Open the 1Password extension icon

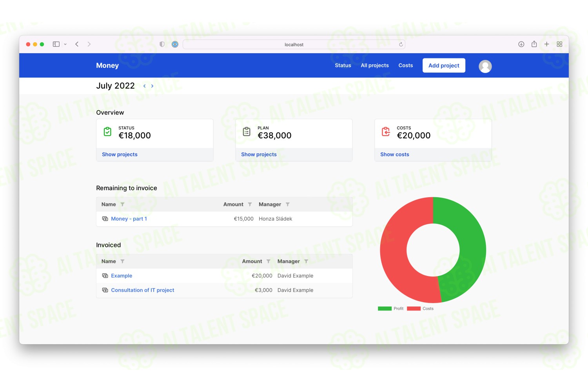(175, 44)
